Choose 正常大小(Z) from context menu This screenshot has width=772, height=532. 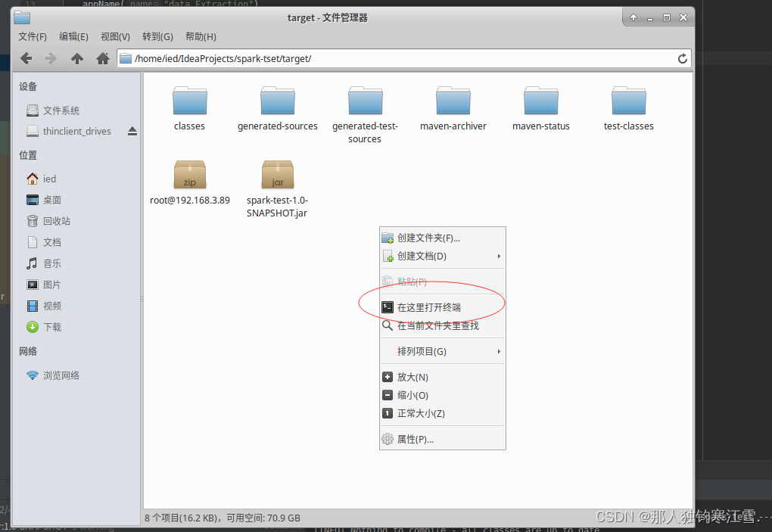click(443, 413)
